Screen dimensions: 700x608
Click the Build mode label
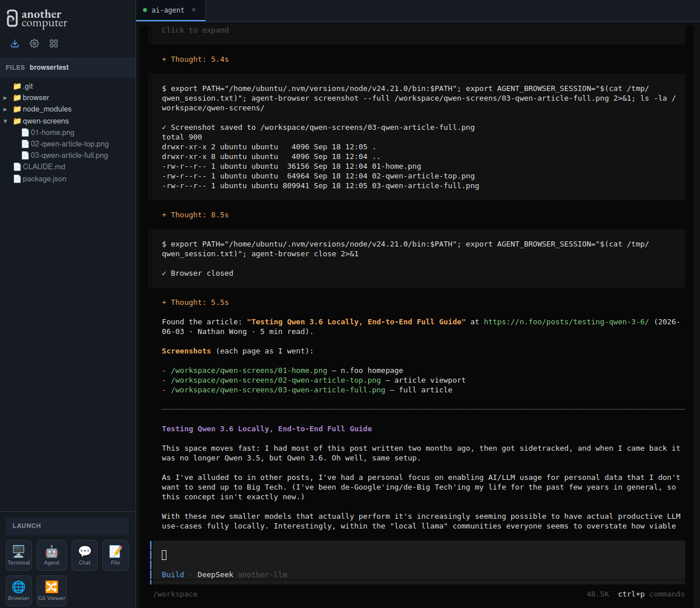(173, 574)
